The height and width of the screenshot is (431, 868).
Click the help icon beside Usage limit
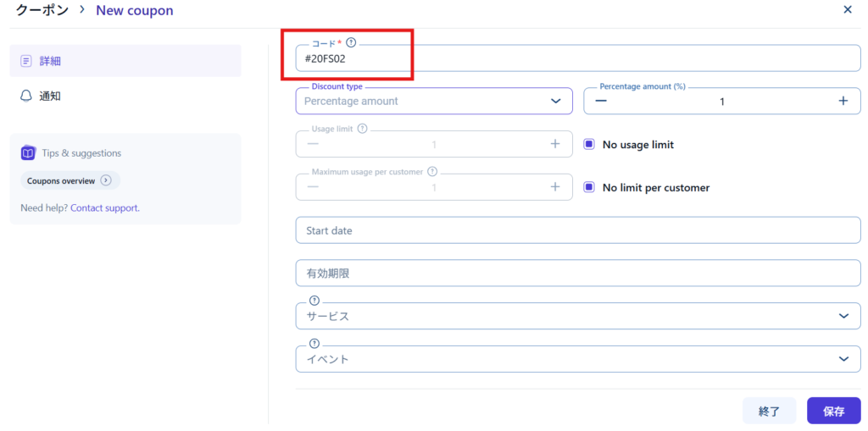coord(363,129)
